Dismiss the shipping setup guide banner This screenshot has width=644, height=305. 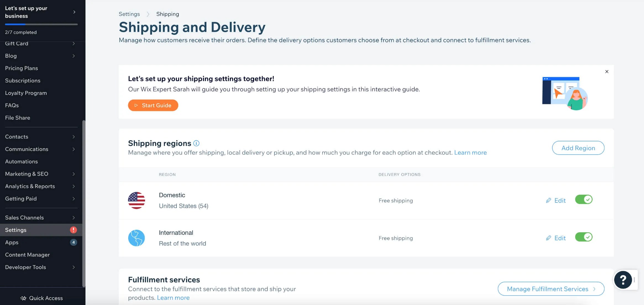pos(607,71)
